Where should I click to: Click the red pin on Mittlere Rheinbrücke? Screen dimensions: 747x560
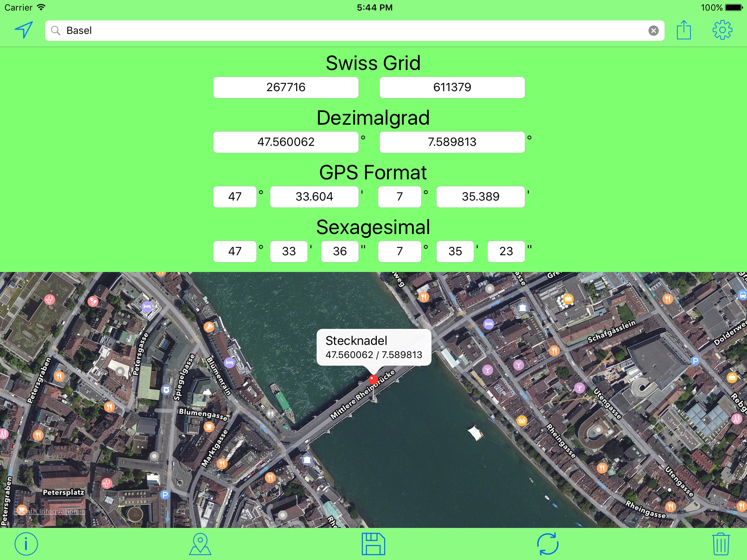tap(373, 380)
